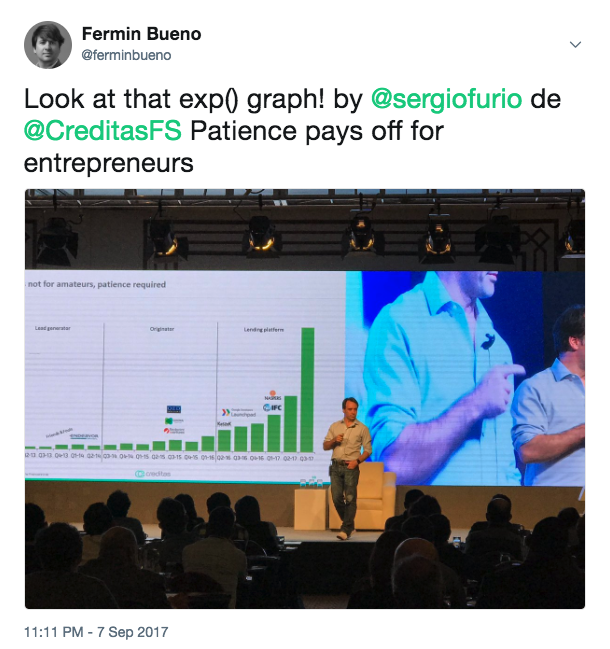Click the Endeavor logo on the slide

coord(84,436)
